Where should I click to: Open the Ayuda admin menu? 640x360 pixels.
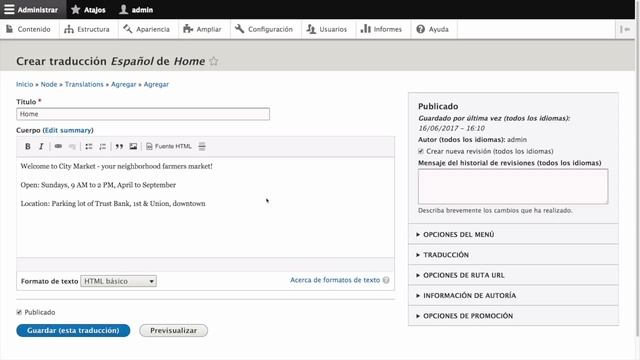[x=433, y=29]
